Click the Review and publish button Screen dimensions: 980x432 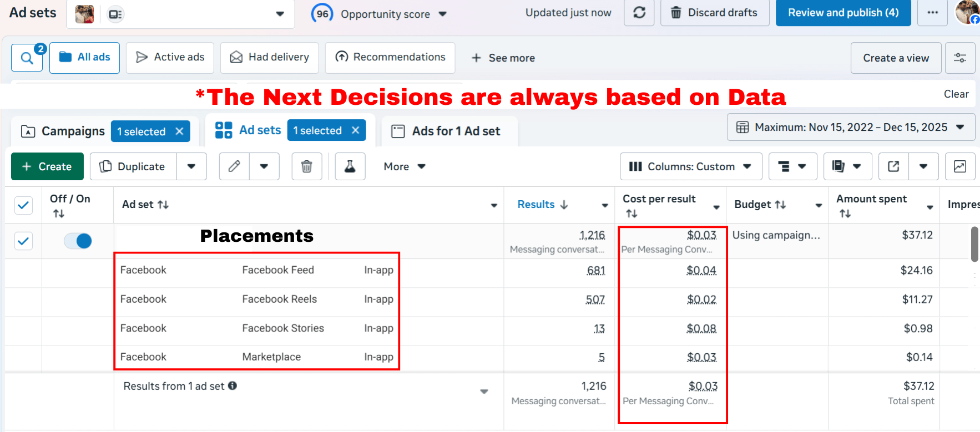(843, 13)
